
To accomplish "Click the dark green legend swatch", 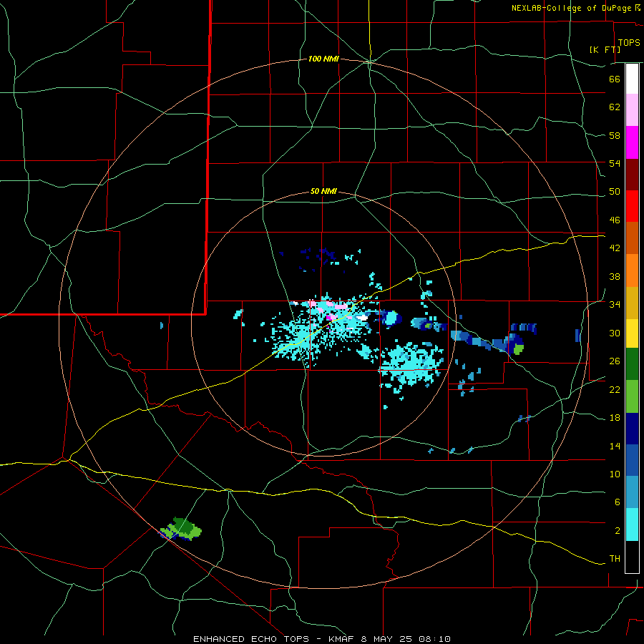I will (x=632, y=364).
